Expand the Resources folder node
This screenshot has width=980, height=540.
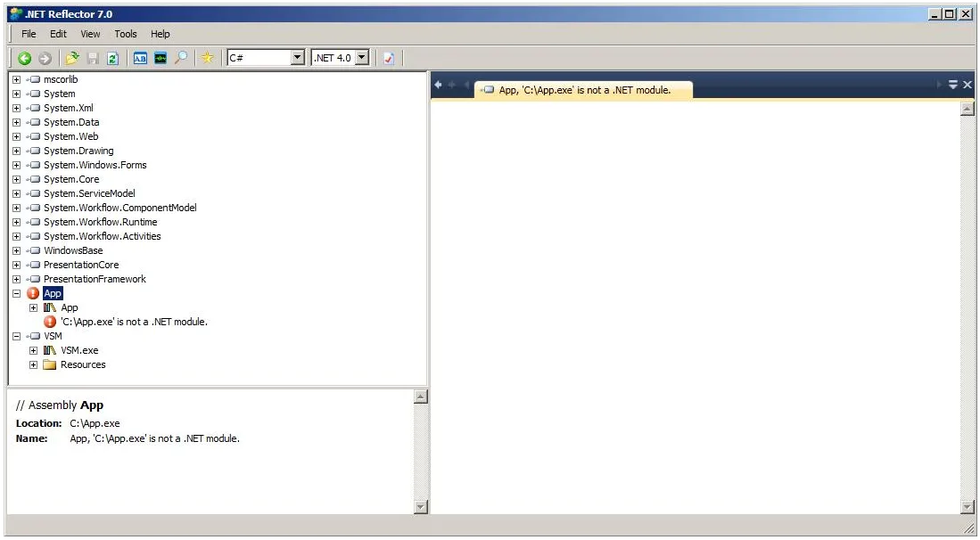click(x=34, y=364)
